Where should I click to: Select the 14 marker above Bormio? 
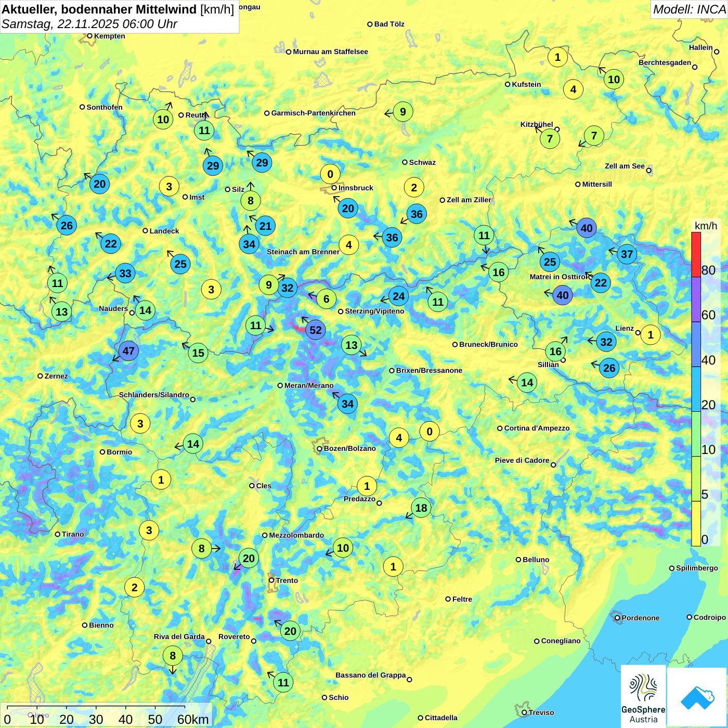click(x=193, y=444)
